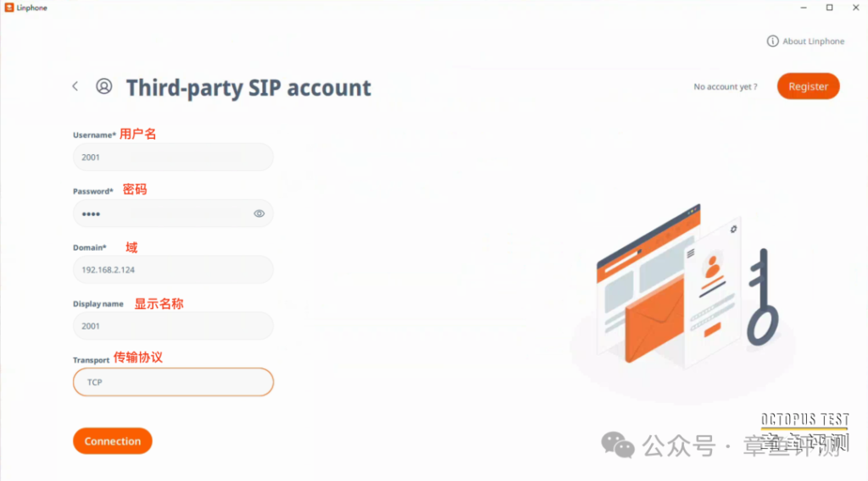Click the info circle icon beside About Linphone
The image size is (868, 481).
[x=772, y=41]
